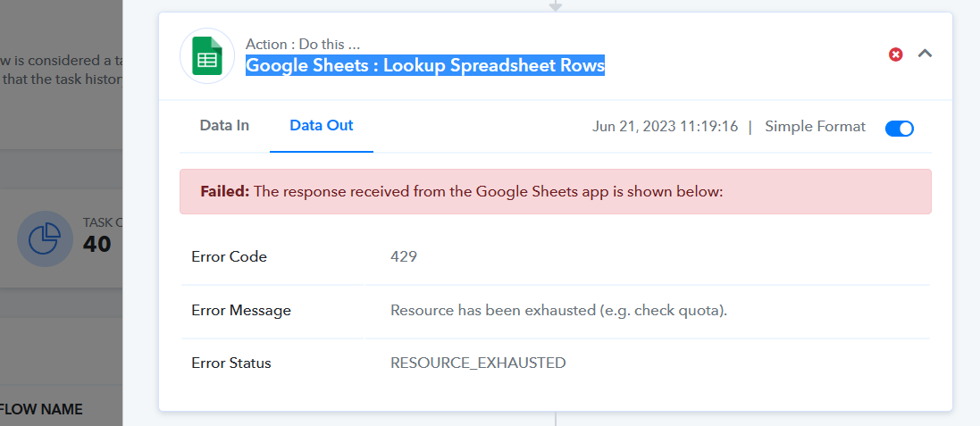Viewport: 980px width, 426px height.
Task: Click the FLOW NAME column header
Action: pos(41,410)
